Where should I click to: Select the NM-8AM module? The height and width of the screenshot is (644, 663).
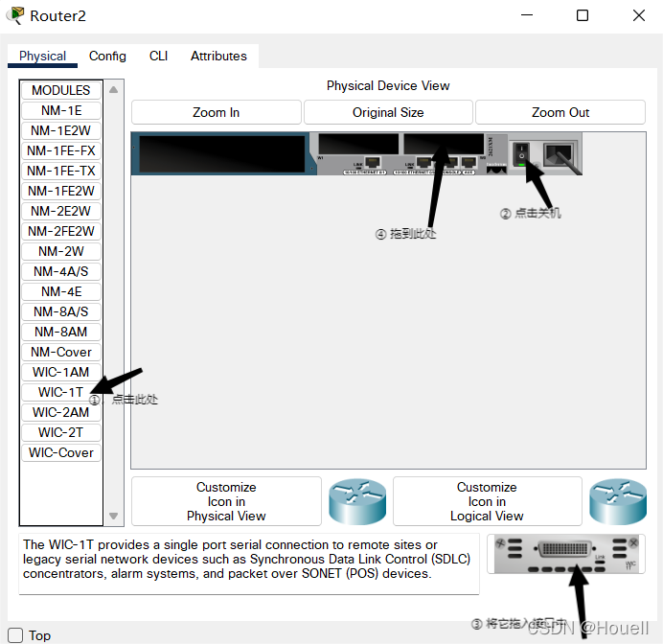coord(61,332)
